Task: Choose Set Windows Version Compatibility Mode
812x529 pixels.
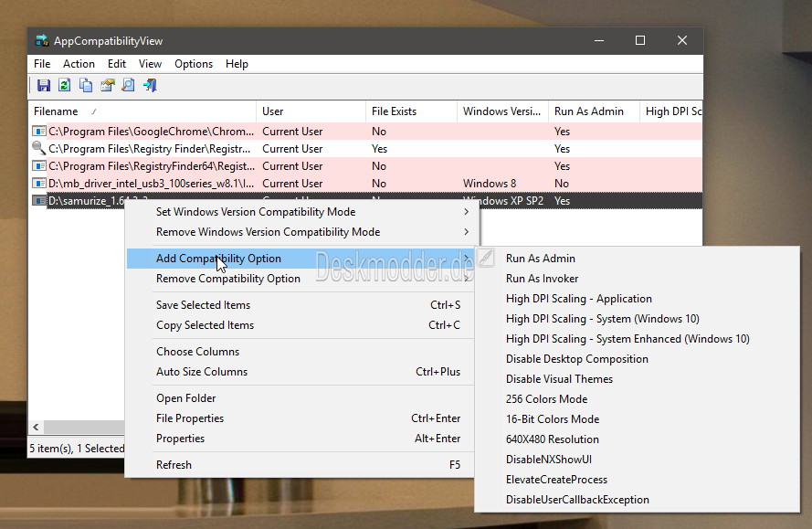Action: (301, 212)
